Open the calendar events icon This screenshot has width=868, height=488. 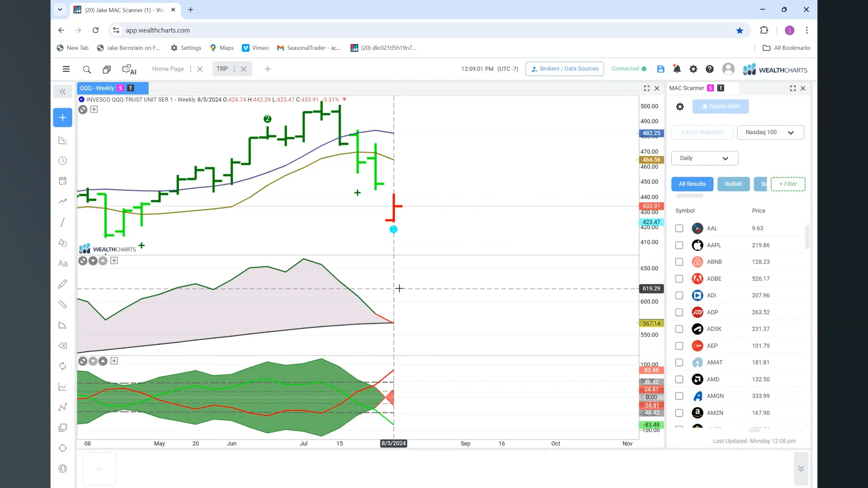[63, 181]
